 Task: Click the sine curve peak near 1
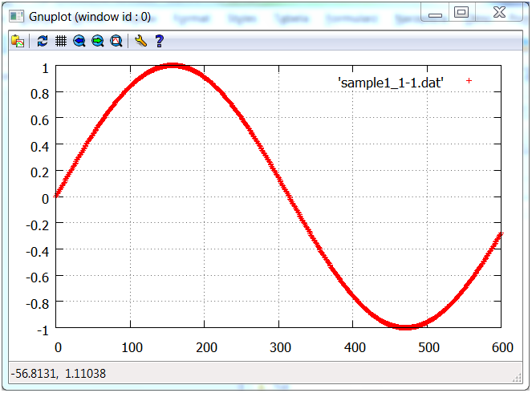(172, 67)
